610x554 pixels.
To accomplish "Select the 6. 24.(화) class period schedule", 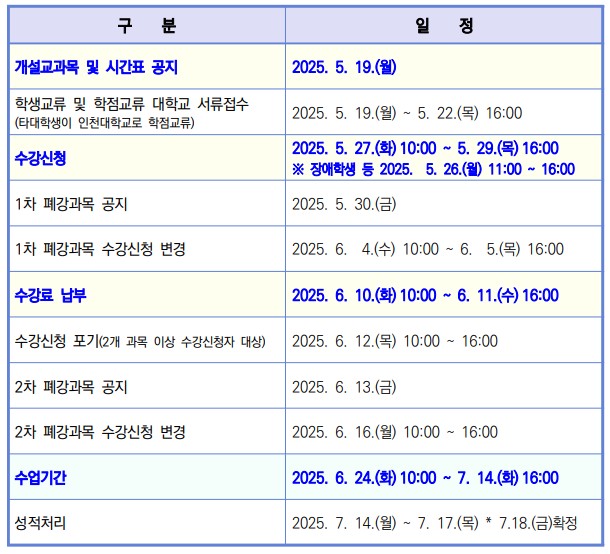I will pos(424,478).
